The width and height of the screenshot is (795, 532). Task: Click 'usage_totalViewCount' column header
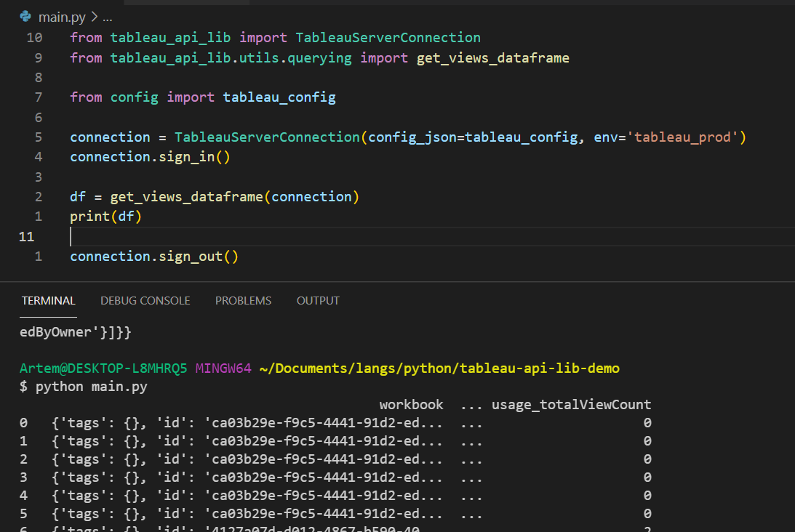[x=571, y=405]
